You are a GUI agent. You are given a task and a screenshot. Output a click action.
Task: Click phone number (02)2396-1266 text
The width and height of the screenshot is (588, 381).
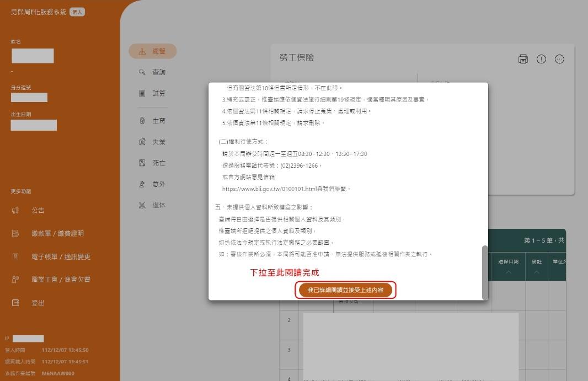pyautogui.click(x=299, y=165)
